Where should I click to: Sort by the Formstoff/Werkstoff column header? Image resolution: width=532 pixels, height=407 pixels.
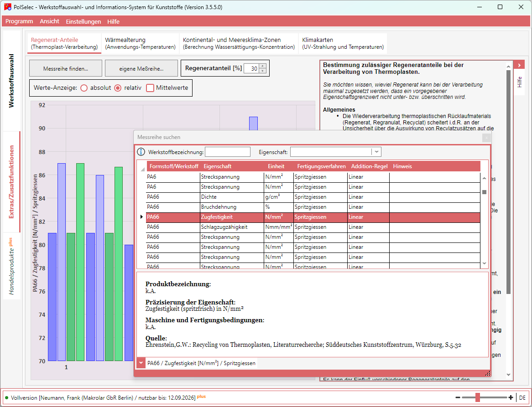click(x=174, y=166)
